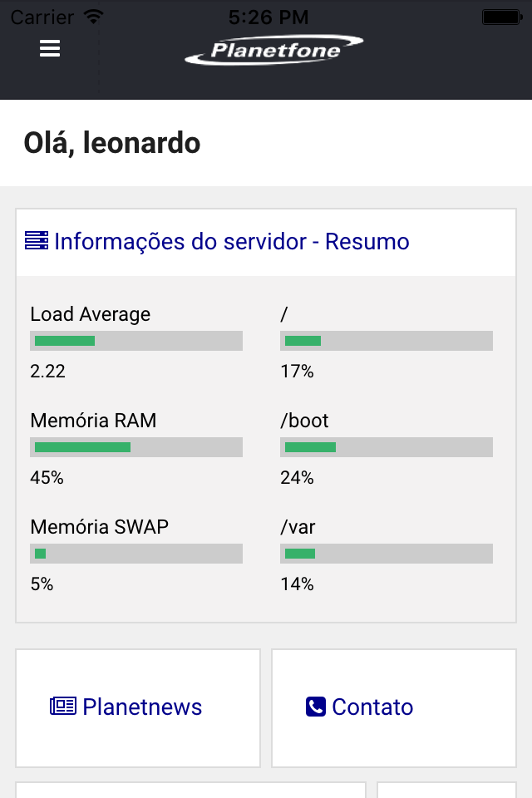Tap the battery status icon
Image resolution: width=532 pixels, height=798 pixels.
[502, 17]
